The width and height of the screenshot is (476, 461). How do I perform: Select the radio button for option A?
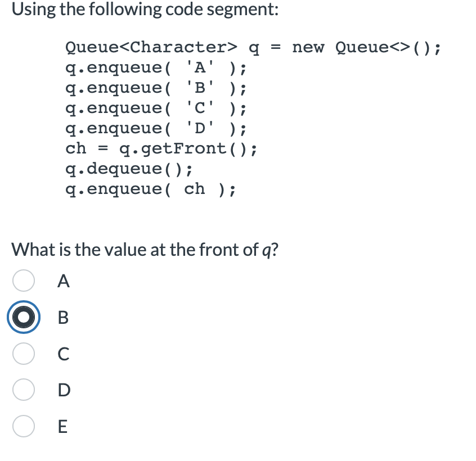[x=24, y=281]
